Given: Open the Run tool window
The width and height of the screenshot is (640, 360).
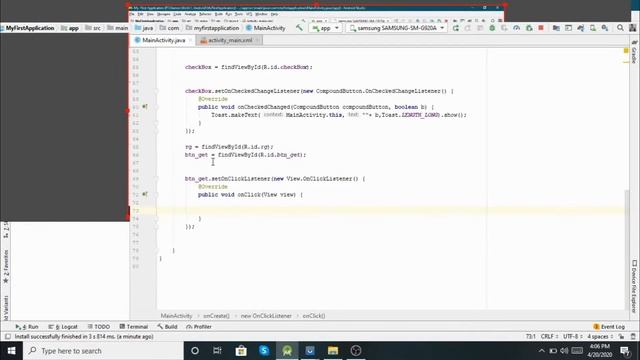Looking at the screenshot, I should (x=27, y=327).
